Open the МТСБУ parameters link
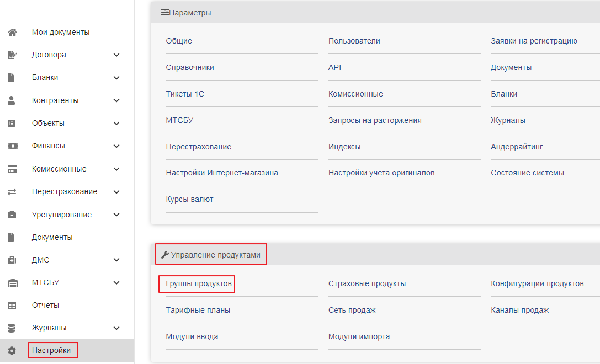Image resolution: width=600 pixels, height=364 pixels. (x=179, y=120)
